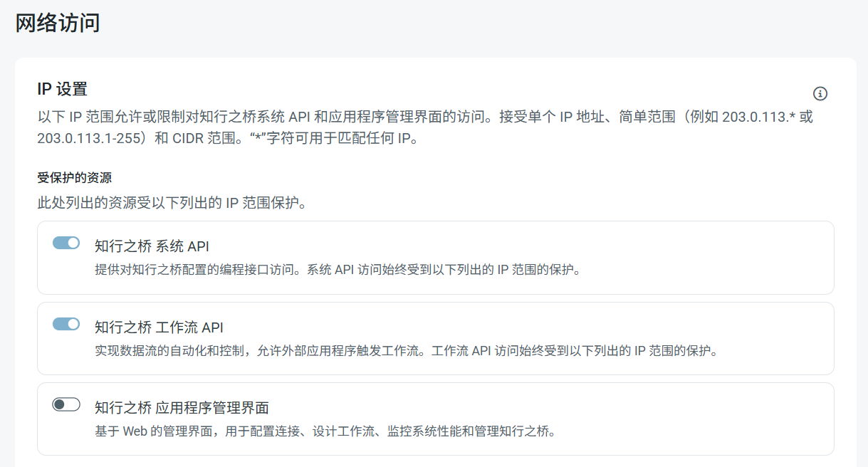
Task: Disable the 知行之桥 系统 API toggle
Action: tap(66, 243)
